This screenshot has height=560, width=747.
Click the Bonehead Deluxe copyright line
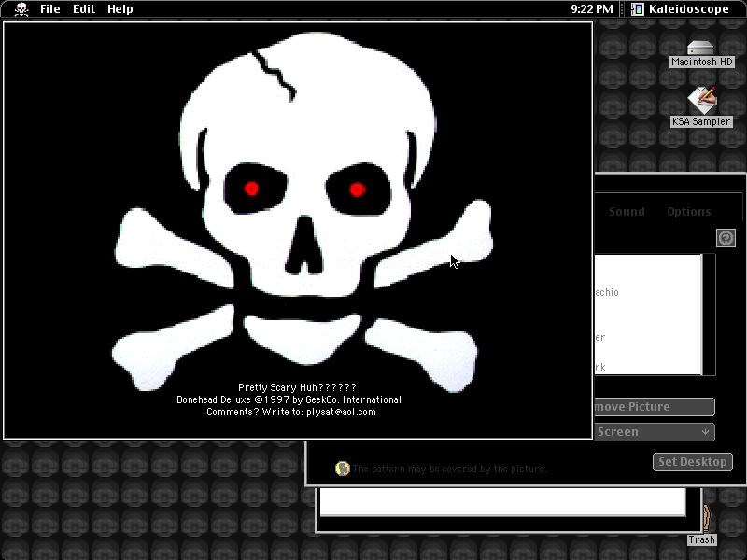[289, 400]
